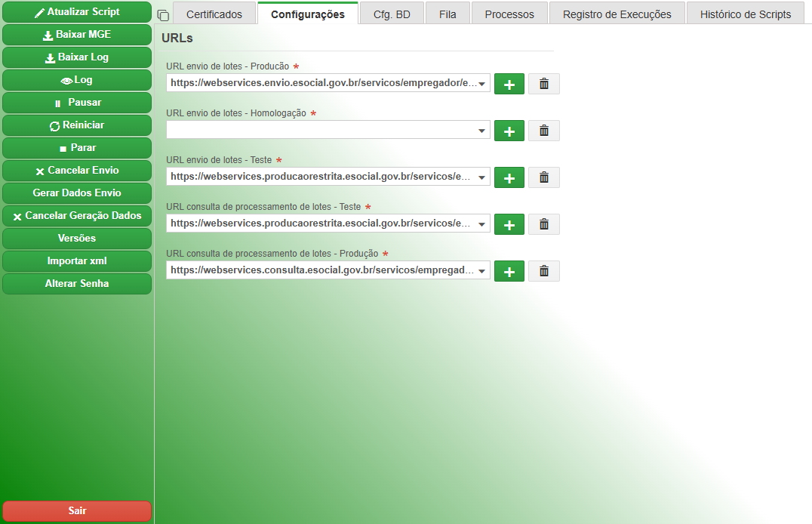Click label 'URL consulta de processamento de lotes - Teste'

pos(263,207)
